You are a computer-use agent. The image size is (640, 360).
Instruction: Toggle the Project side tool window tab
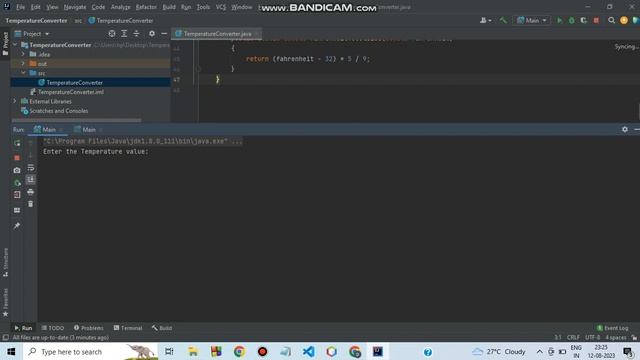click(5, 44)
